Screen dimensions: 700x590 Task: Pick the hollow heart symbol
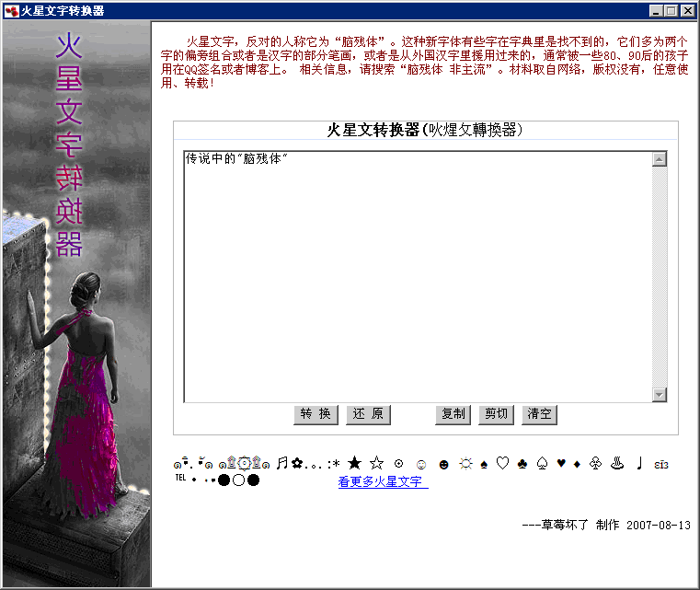click(x=502, y=464)
